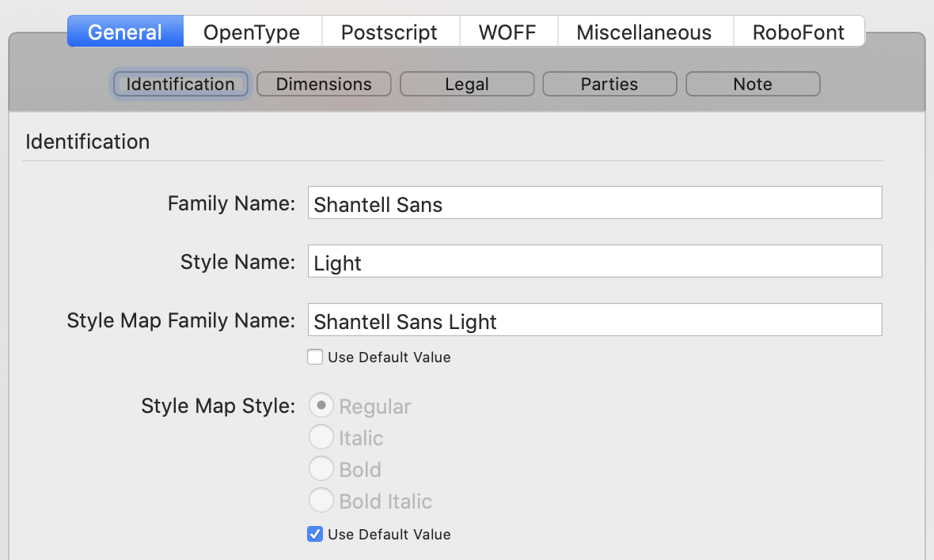Select the Bold Italic style map radio button
Viewport: 934px width, 560px height.
tap(321, 500)
